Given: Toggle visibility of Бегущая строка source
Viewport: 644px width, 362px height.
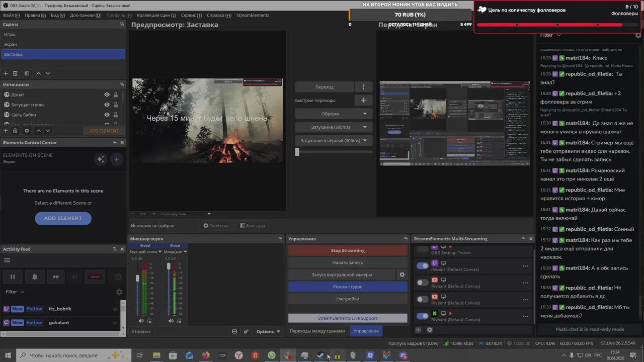Looking at the screenshot, I should 107,105.
